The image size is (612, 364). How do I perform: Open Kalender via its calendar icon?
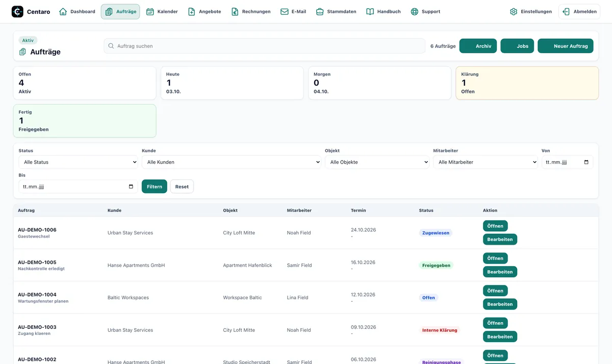click(150, 12)
